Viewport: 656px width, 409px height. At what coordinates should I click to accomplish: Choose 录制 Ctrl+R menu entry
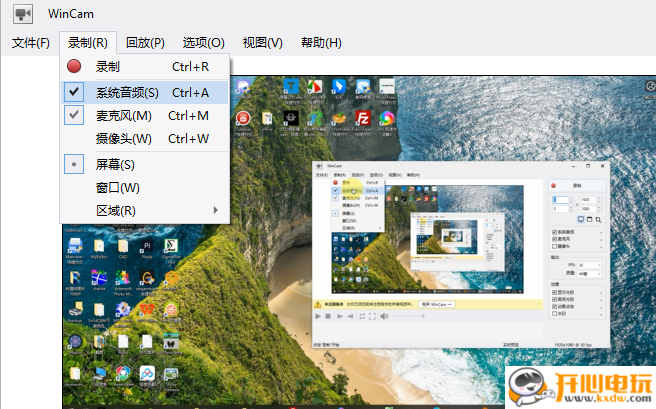145,66
